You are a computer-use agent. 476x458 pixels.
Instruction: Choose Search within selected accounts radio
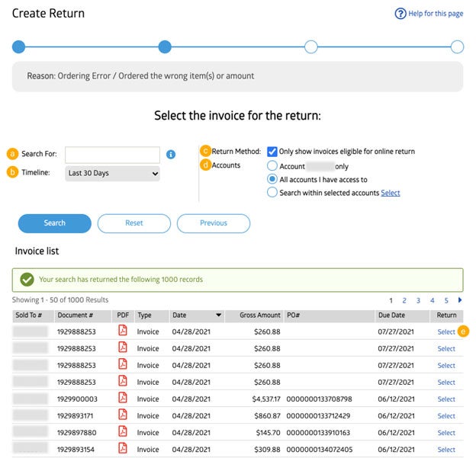coord(272,193)
